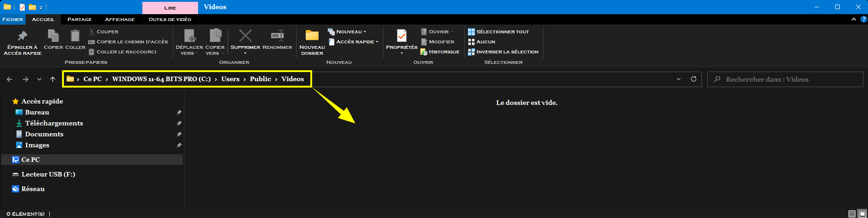Open the Nouveau item dropdown
Screen dimensions: 868x218
pyautogui.click(x=347, y=31)
